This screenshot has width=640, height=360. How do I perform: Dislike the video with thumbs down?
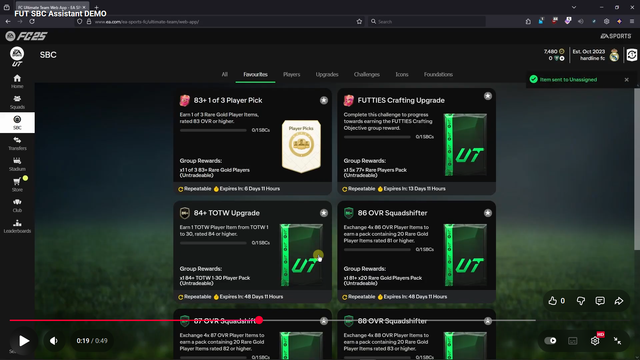click(x=580, y=301)
